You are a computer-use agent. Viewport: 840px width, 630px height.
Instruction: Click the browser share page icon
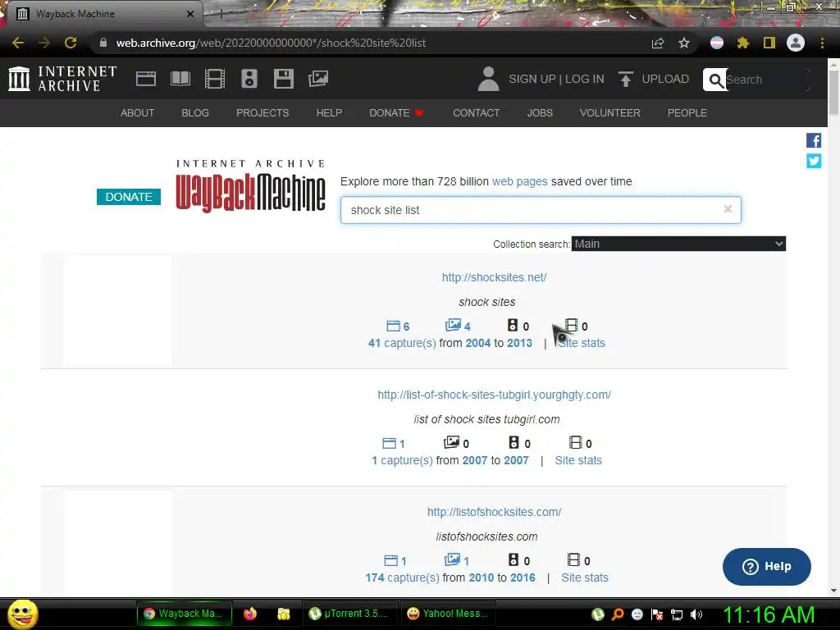[658, 43]
